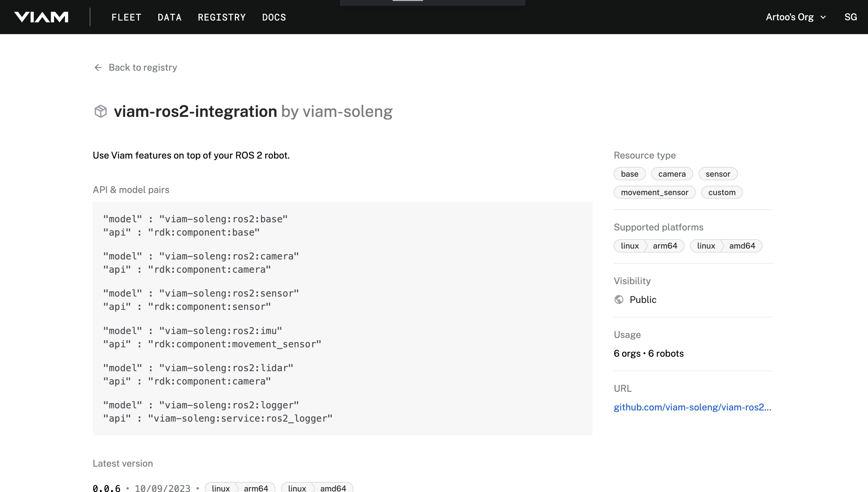Select the "rdk:component:movement_sensor" api line
Viewport: 868px width, 492px height.
[x=212, y=344]
